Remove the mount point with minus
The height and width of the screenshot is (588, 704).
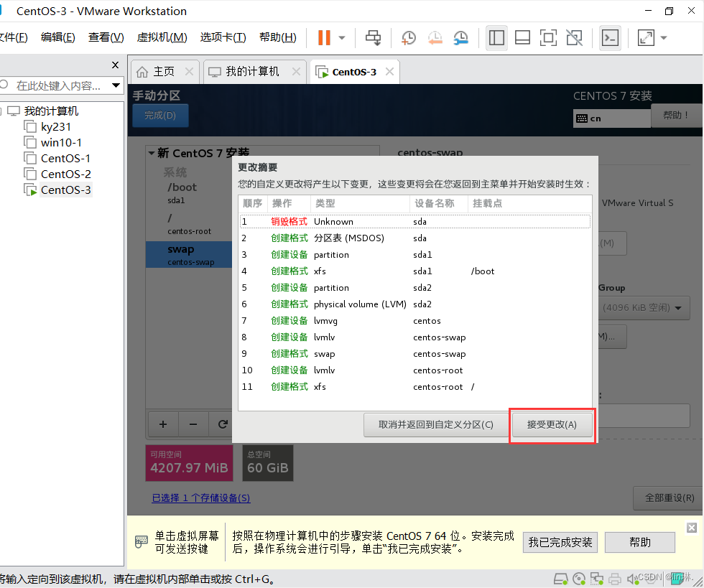pyautogui.click(x=193, y=424)
